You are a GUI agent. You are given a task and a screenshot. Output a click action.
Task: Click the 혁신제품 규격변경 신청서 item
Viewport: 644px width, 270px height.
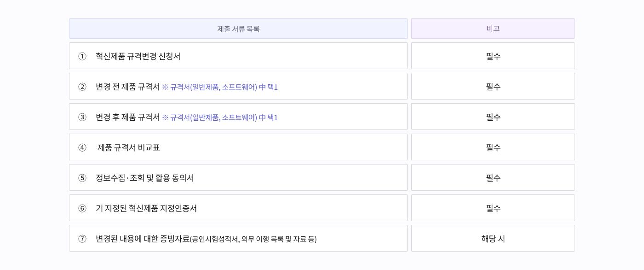tap(138, 56)
